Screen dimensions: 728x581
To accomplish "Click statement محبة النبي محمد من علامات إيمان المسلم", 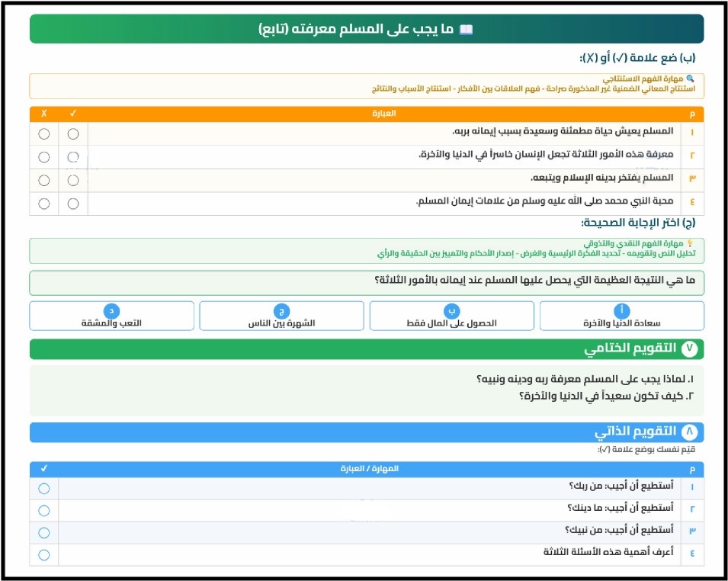I will coord(544,201).
